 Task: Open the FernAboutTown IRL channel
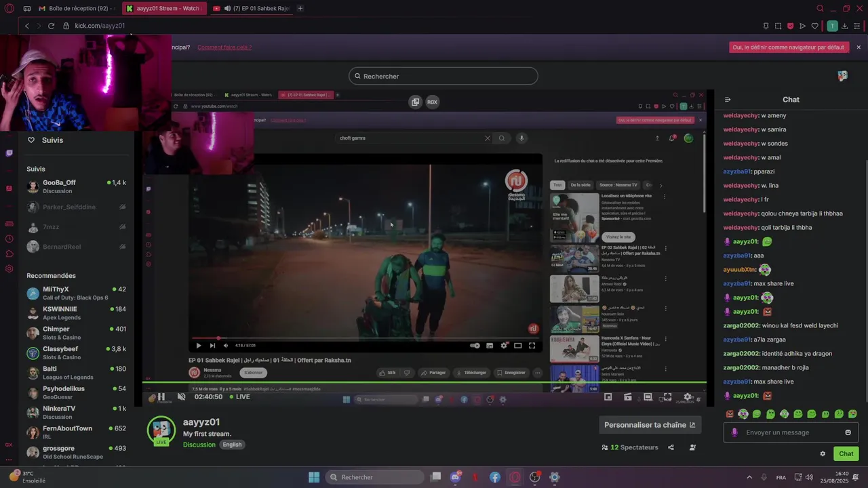coord(77,432)
